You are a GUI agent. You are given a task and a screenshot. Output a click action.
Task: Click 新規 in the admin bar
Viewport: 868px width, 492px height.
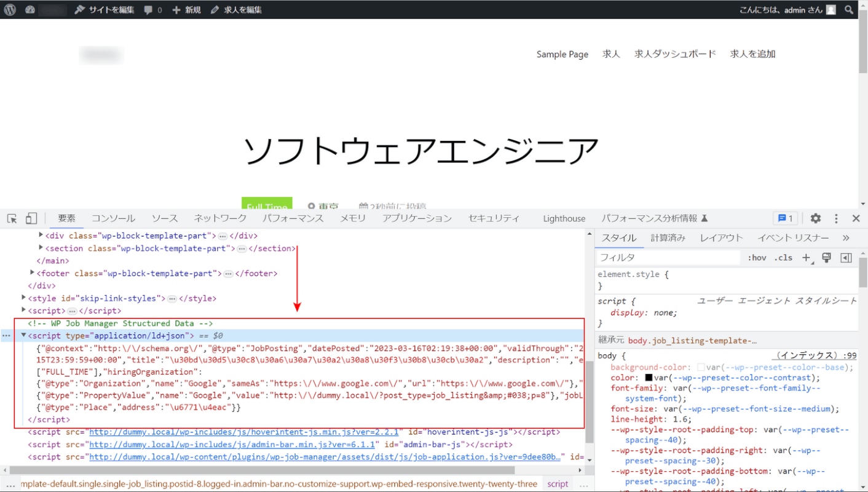click(186, 10)
